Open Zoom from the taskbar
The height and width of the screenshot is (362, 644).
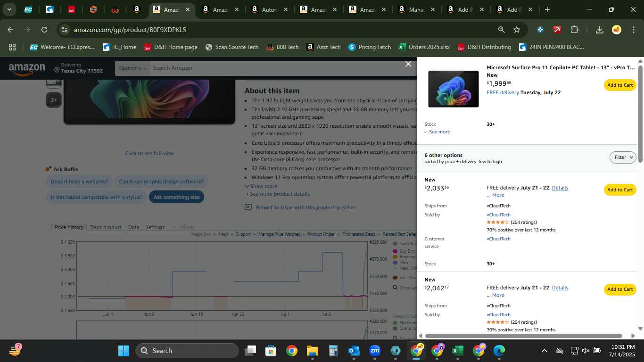click(375, 351)
